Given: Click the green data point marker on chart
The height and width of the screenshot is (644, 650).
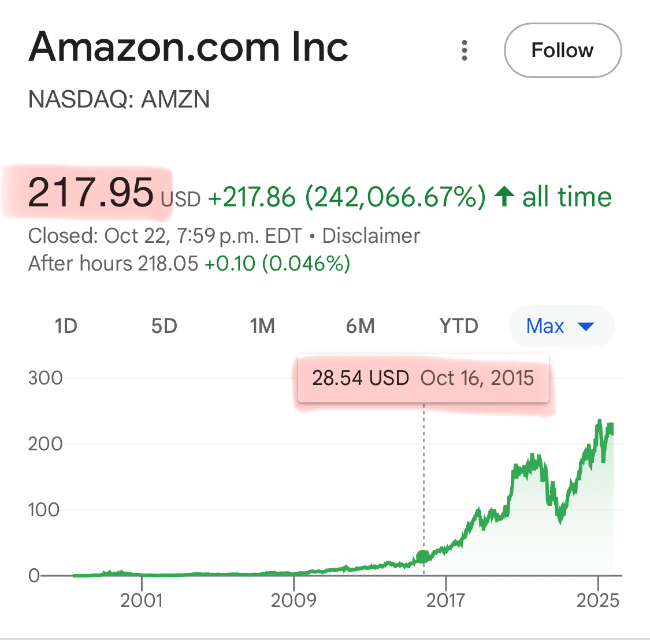Looking at the screenshot, I should pos(423,557).
